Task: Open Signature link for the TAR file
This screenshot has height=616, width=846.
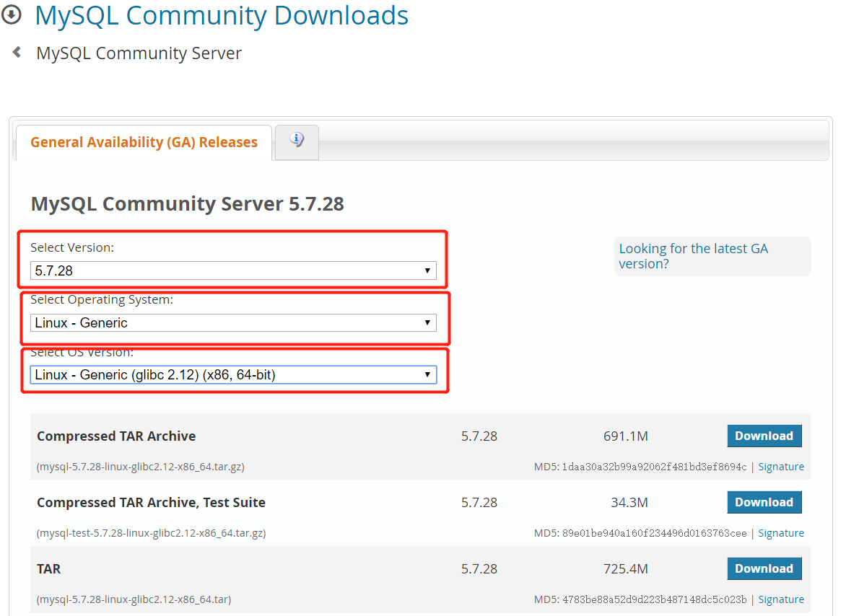Action: click(781, 599)
